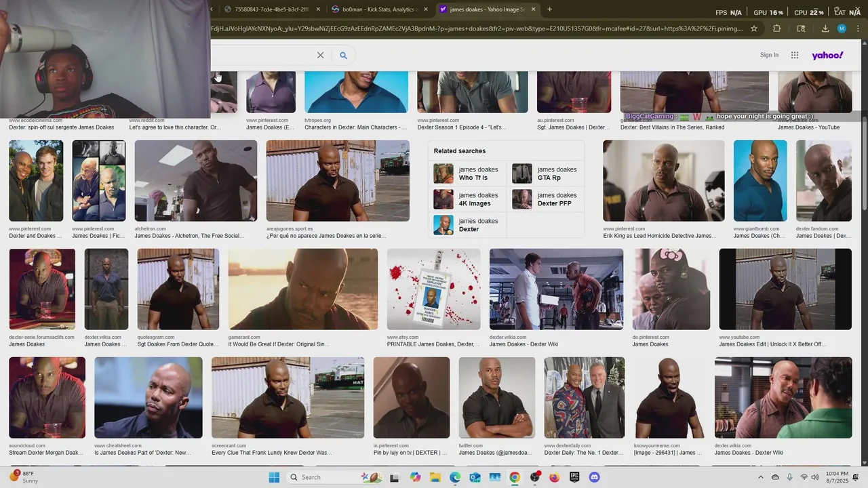Open Outlook from the taskbar

(475, 477)
